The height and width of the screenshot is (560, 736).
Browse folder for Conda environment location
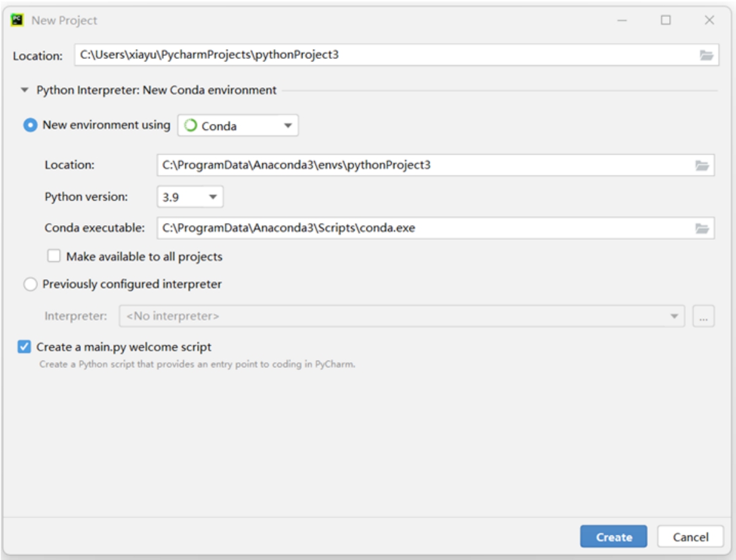702,166
